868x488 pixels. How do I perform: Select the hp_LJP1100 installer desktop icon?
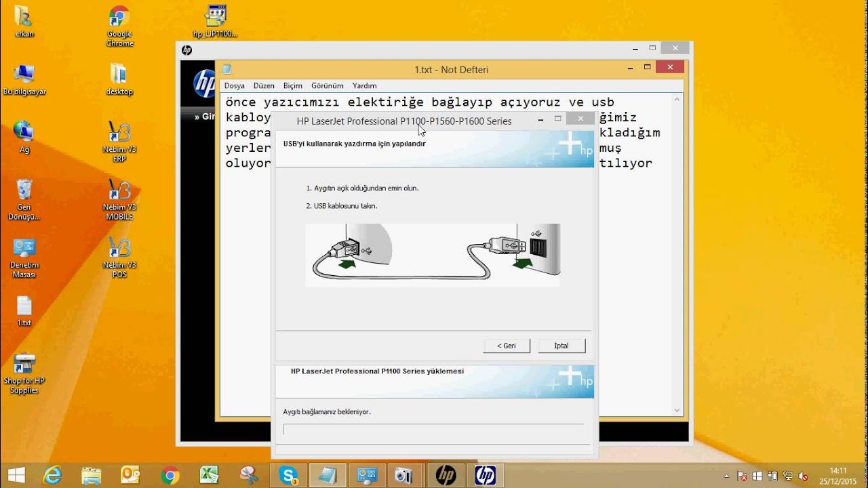(x=215, y=22)
